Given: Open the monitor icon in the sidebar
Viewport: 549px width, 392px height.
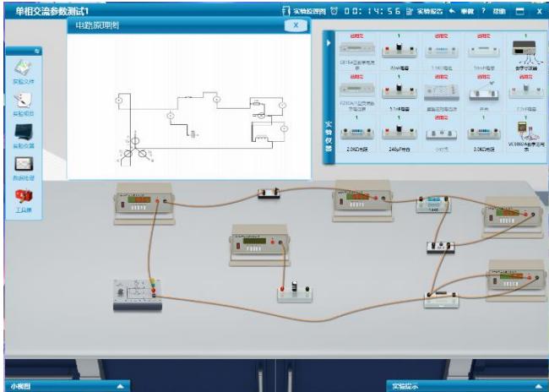Looking at the screenshot, I should (x=24, y=133).
